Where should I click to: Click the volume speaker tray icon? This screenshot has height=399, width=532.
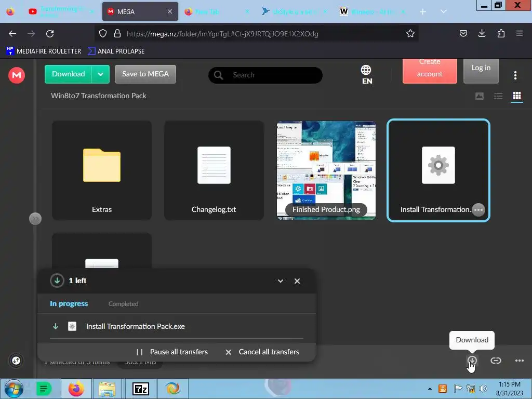pyautogui.click(x=483, y=389)
